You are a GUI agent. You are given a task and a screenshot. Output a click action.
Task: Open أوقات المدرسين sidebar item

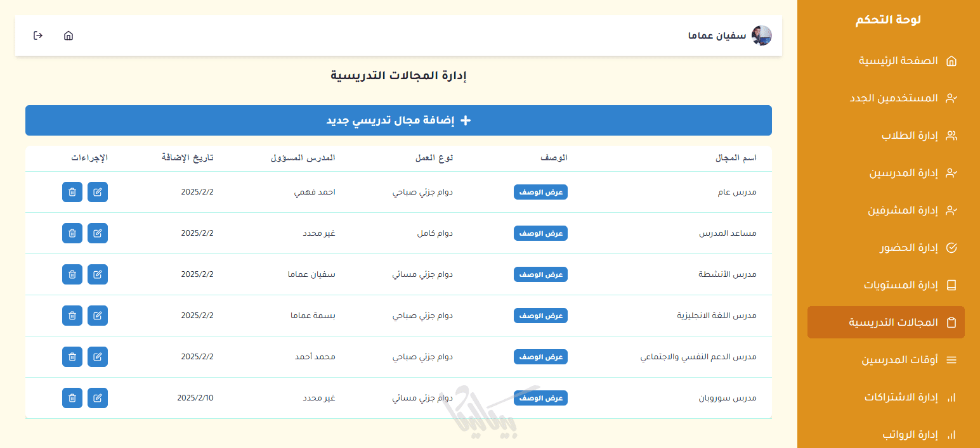coord(886,360)
